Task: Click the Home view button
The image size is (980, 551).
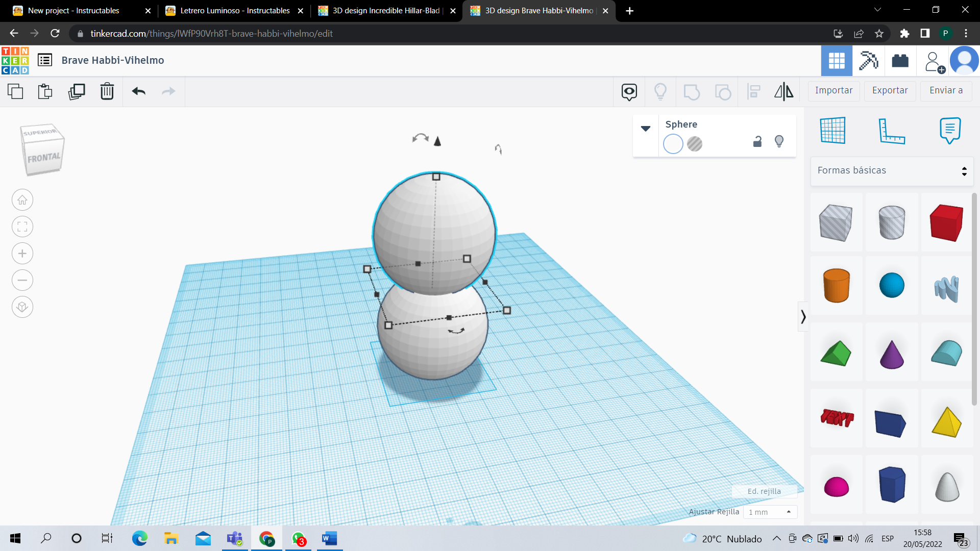Action: (x=22, y=200)
